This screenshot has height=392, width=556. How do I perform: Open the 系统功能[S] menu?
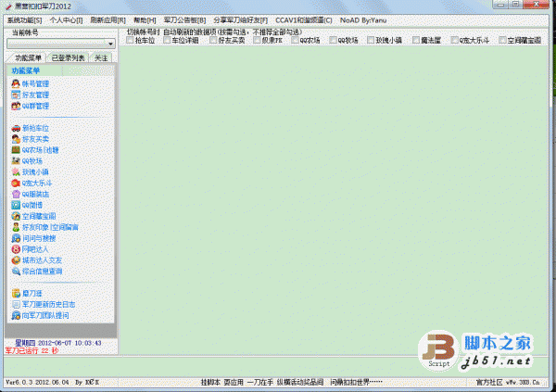[24, 20]
